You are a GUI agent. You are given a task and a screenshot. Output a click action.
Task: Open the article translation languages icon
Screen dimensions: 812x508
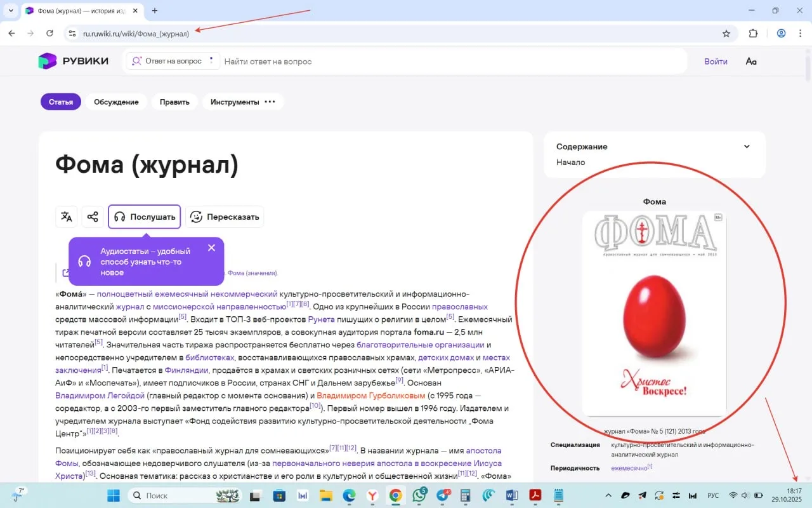coord(67,217)
